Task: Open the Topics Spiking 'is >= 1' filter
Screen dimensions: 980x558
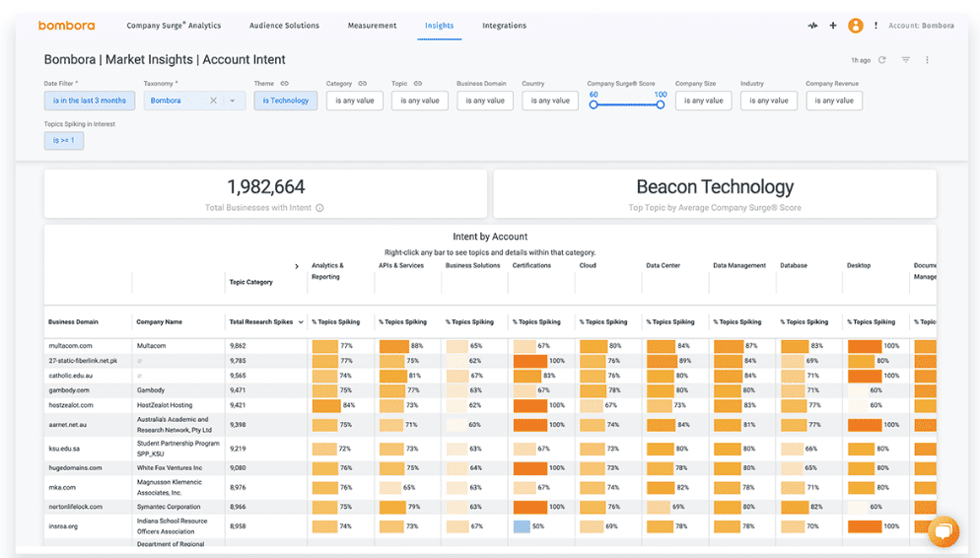Action: (64, 141)
